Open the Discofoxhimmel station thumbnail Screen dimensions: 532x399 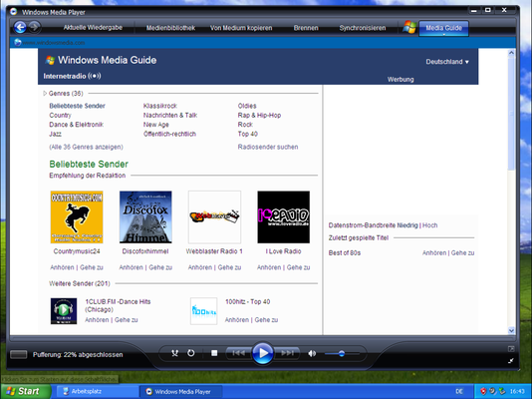pos(145,217)
